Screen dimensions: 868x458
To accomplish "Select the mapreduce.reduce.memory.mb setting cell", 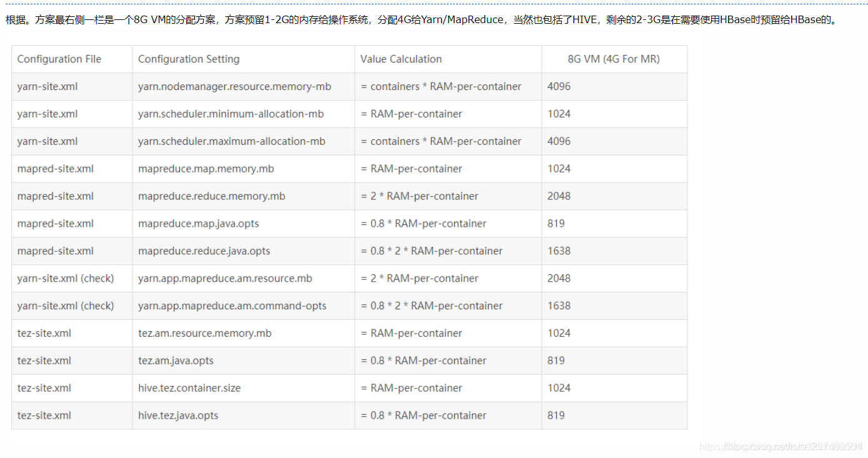I will click(x=244, y=196).
